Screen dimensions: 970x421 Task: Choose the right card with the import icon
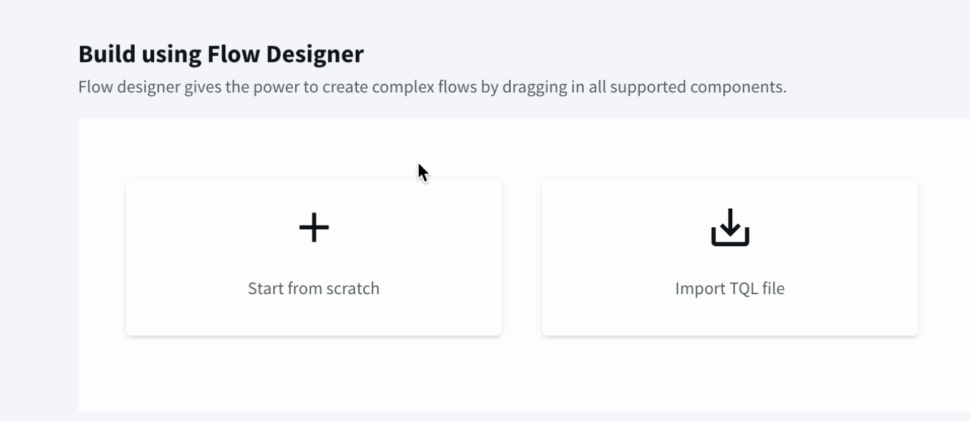tap(729, 258)
